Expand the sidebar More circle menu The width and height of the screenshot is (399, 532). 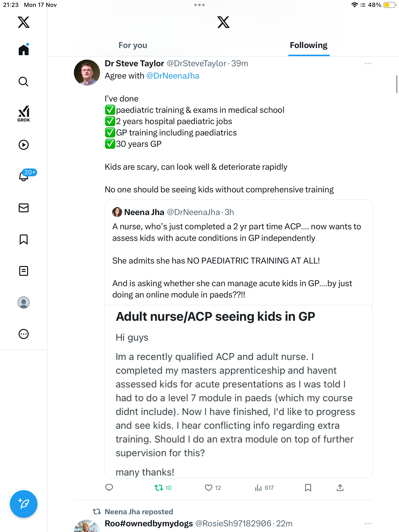tap(24, 334)
